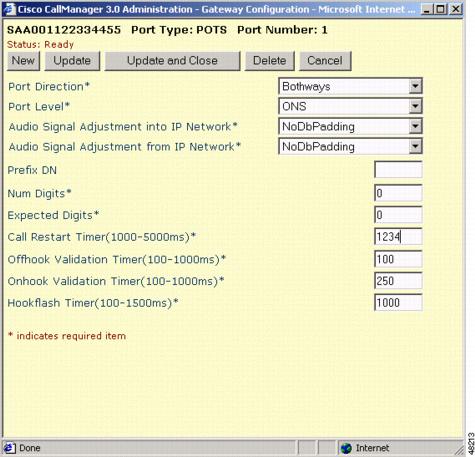This screenshot has width=475, height=457.
Task: Expand the Port Level dropdown
Action: click(350, 106)
